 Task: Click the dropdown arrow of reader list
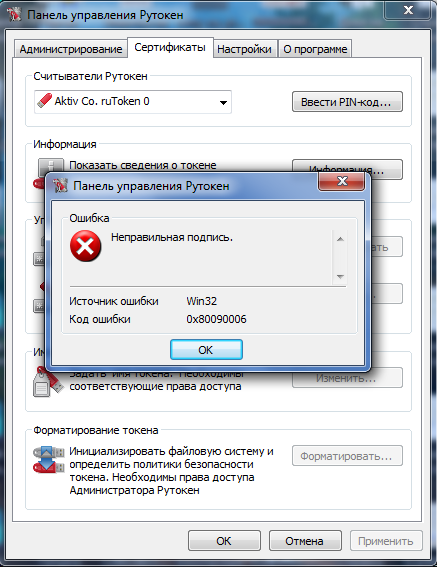[x=223, y=102]
